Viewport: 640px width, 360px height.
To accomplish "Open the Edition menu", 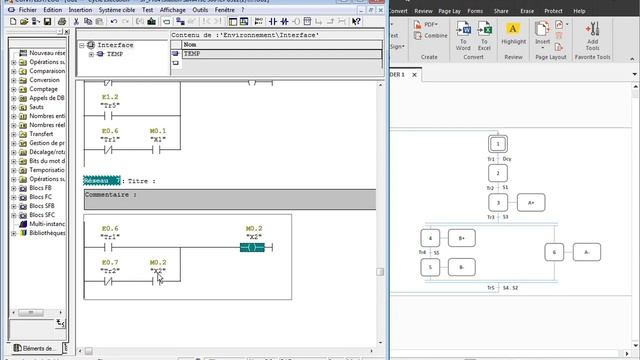I will pyautogui.click(x=53, y=10).
